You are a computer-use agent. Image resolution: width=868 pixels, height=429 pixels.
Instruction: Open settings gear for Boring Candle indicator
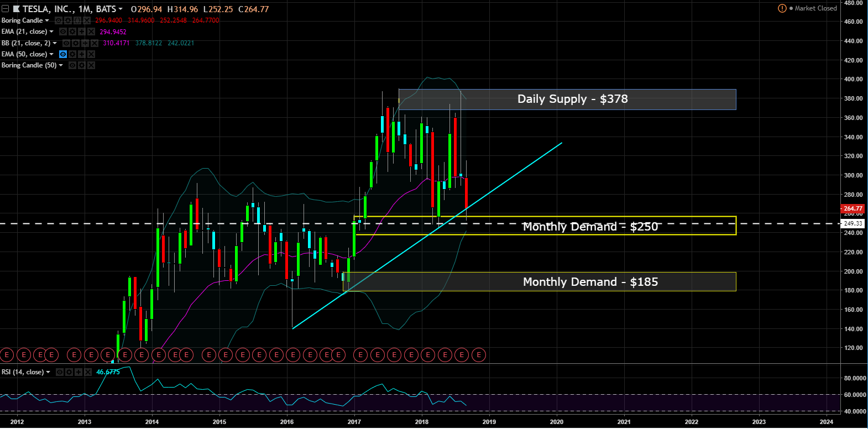point(68,20)
